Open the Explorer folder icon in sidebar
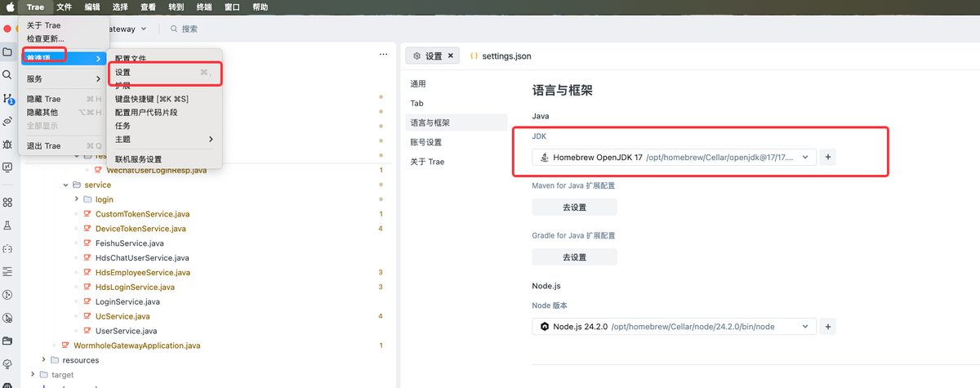Screen dimensions: 980x388 pyautogui.click(x=7, y=52)
